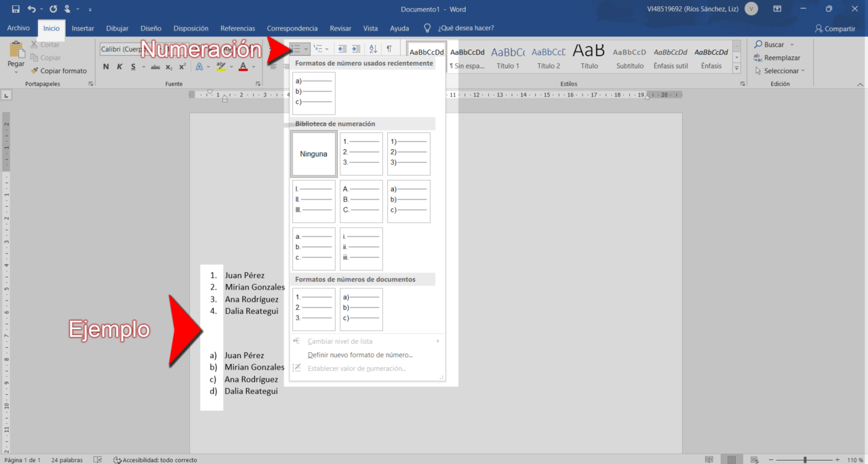868x464 pixels.
Task: Open the underline style dropdown arrow
Action: click(x=143, y=66)
